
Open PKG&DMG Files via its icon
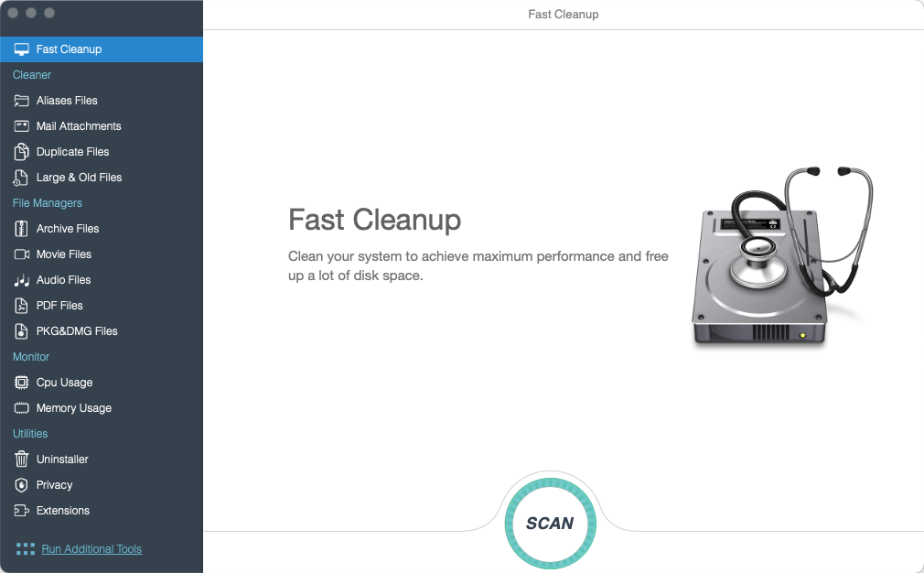(x=21, y=331)
